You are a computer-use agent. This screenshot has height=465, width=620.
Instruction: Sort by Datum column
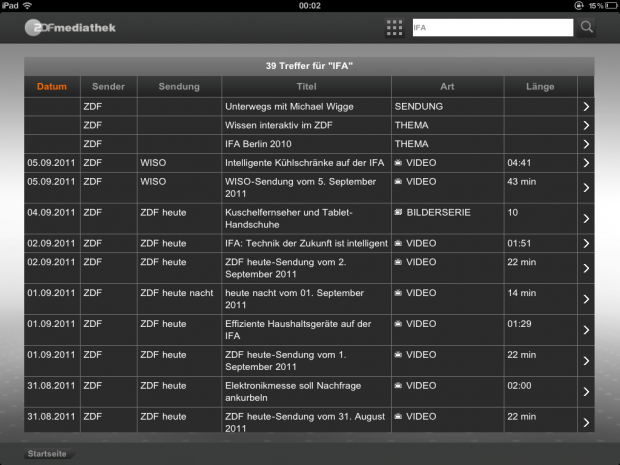(x=52, y=87)
